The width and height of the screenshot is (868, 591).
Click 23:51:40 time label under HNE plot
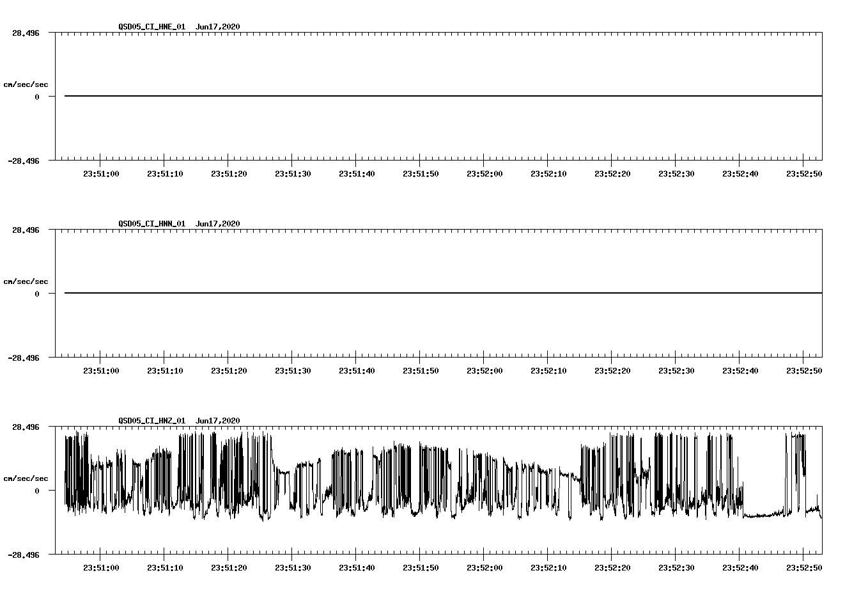coord(357,174)
